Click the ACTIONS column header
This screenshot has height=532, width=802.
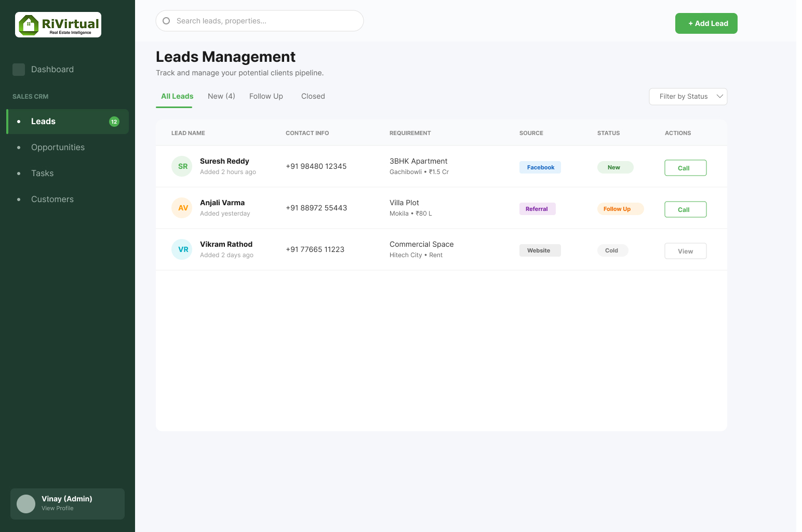point(678,133)
